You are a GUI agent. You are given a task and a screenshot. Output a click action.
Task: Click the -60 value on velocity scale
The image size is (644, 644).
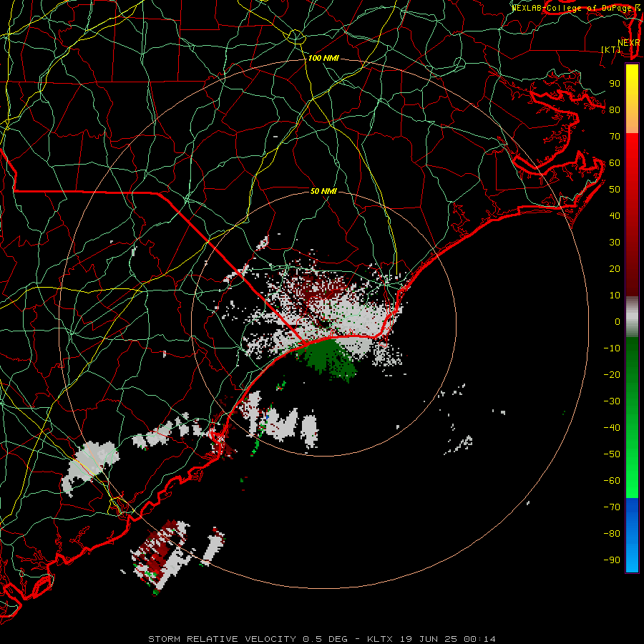click(612, 481)
